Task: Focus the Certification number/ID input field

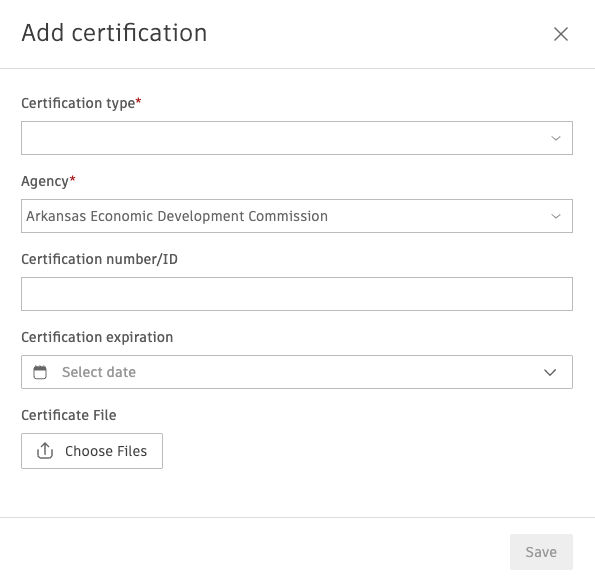Action: 297,294
